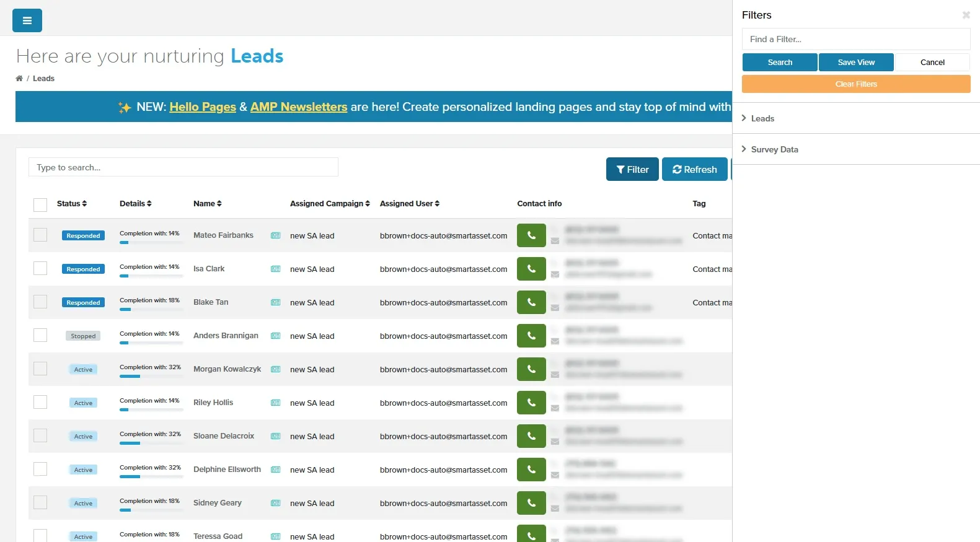This screenshot has height=542, width=980.
Task: Open contact card icon for Teressa Goad
Action: (x=276, y=536)
